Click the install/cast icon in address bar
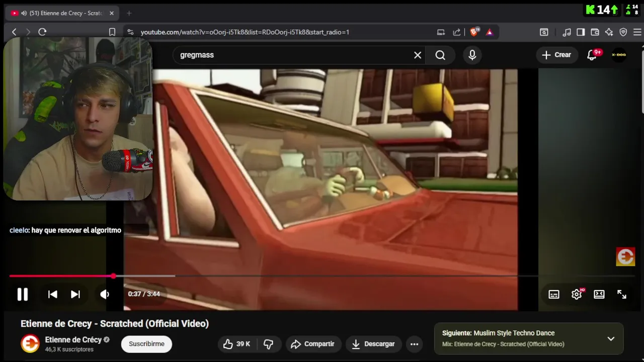Viewport: 644px width, 362px height. pyautogui.click(x=441, y=32)
